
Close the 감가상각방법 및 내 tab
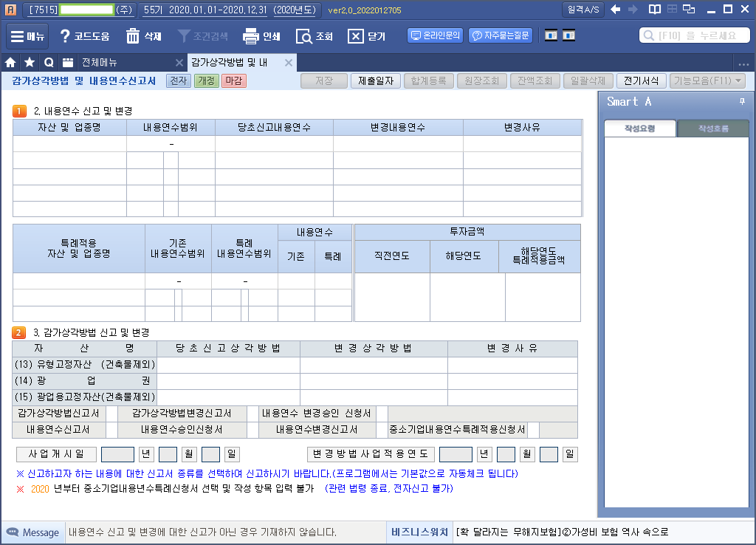[289, 63]
